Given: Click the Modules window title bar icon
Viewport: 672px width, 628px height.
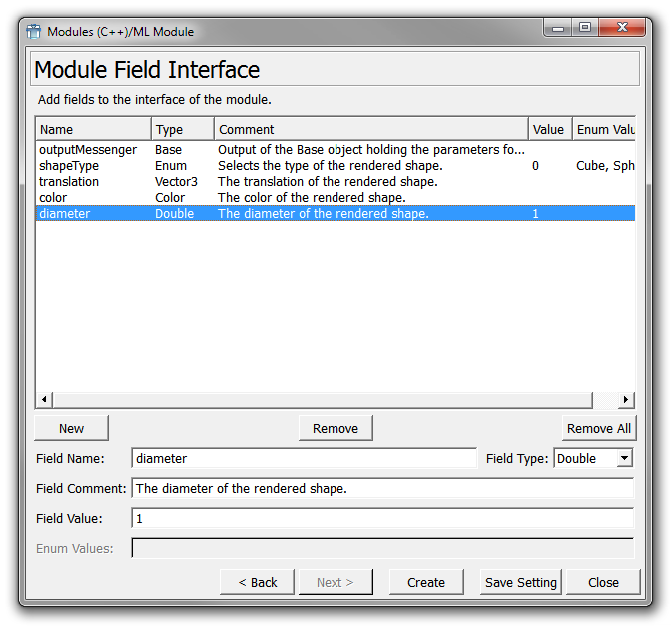Looking at the screenshot, I should click(x=33, y=31).
